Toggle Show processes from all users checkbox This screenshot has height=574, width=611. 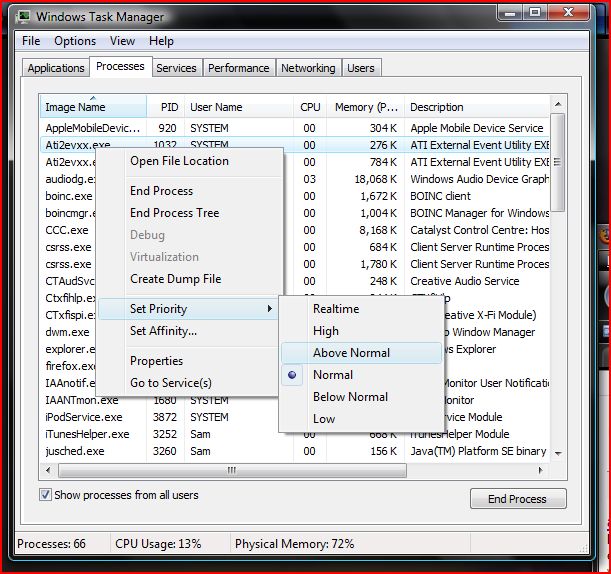45,495
